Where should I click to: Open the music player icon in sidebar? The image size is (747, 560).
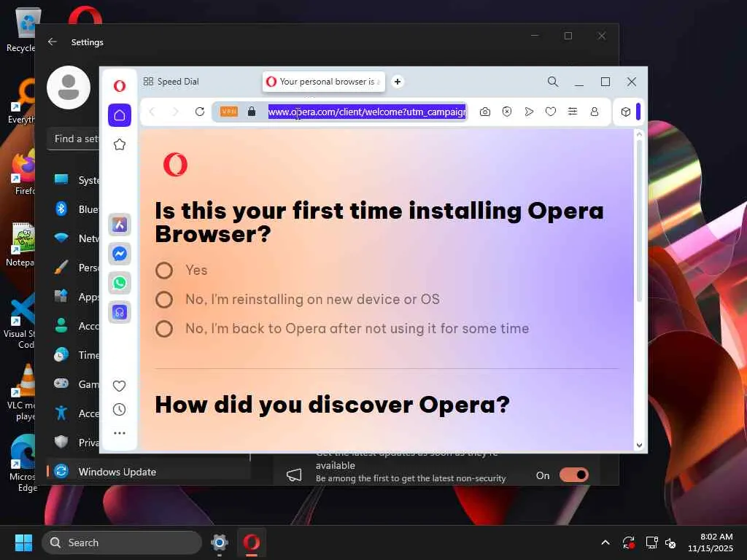coord(120,312)
